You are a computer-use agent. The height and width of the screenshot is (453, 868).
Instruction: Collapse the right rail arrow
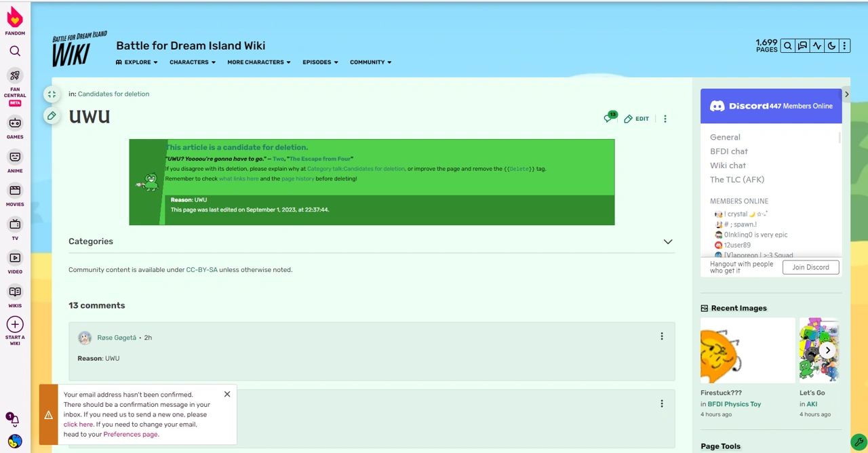coord(846,94)
